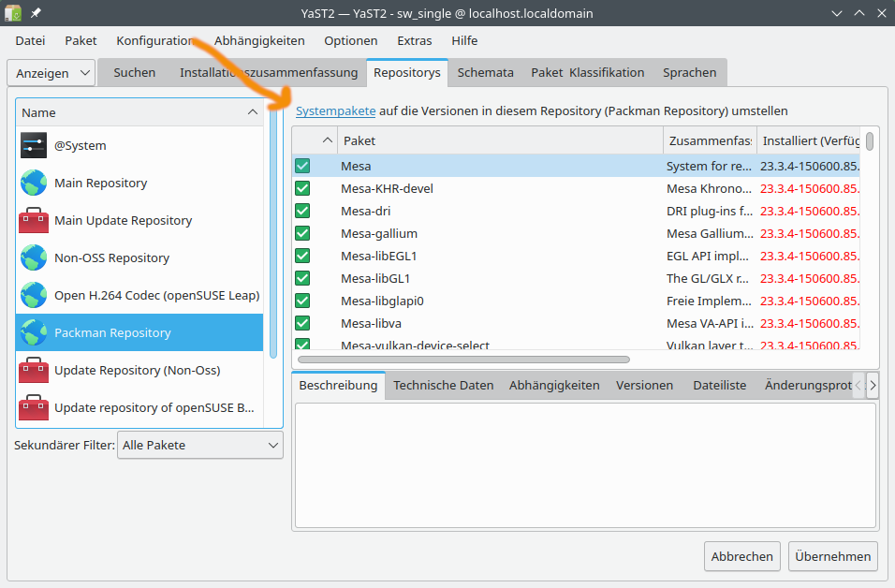Toggle the Mesa-dri package checkbox
This screenshot has height=588, width=895.
(x=302, y=211)
